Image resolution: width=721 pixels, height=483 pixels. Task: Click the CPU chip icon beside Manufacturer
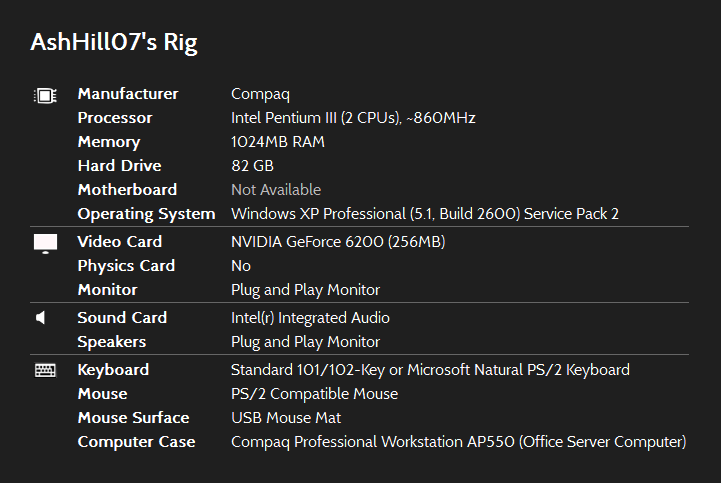pyautogui.click(x=45, y=95)
